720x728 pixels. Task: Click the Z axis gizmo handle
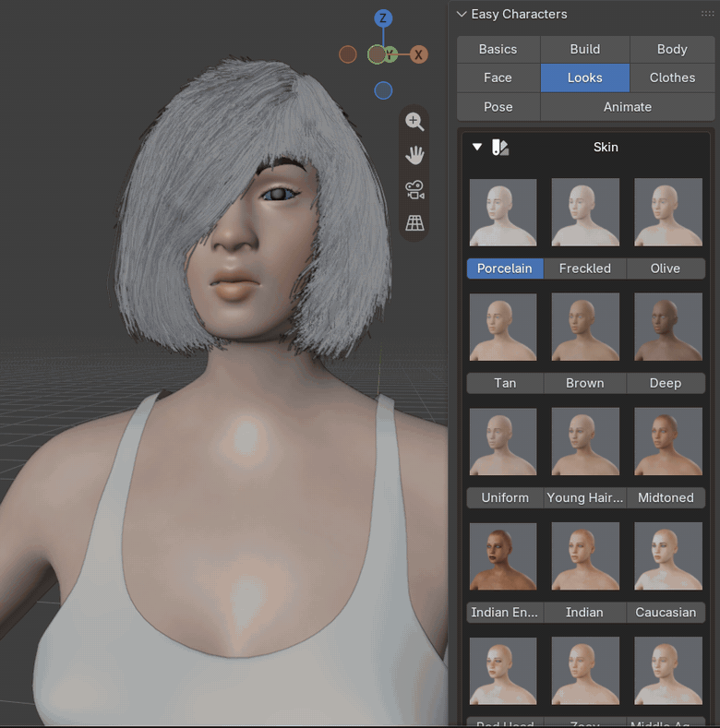pyautogui.click(x=383, y=18)
